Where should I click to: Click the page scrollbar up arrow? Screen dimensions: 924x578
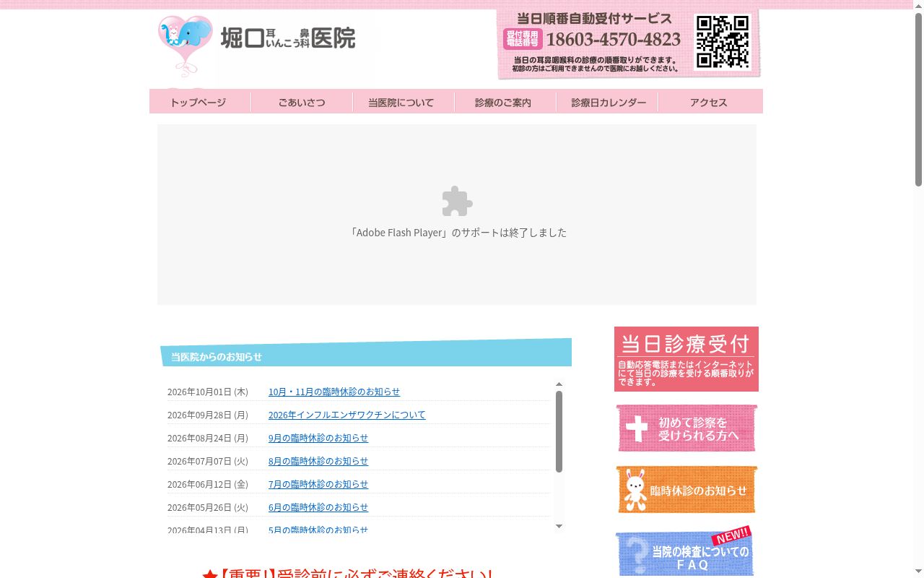tap(918, 4)
